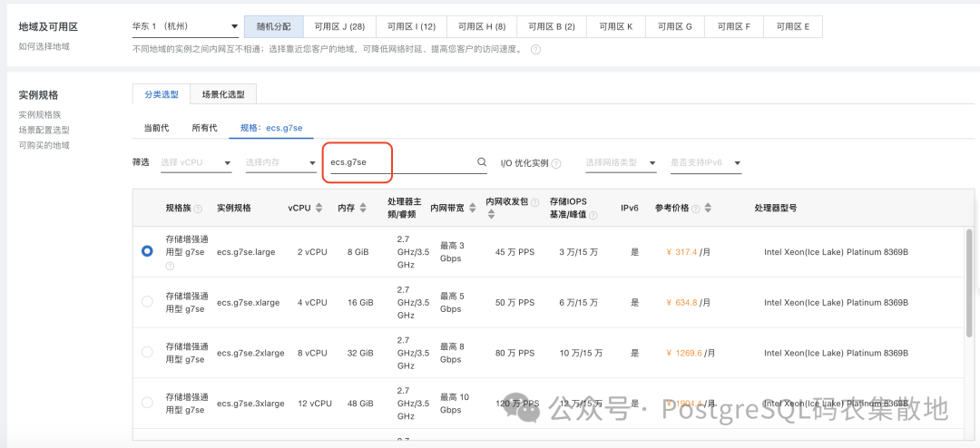
Task: Click the 最高 5 Gbps bandwidth cell
Action: pos(453,302)
